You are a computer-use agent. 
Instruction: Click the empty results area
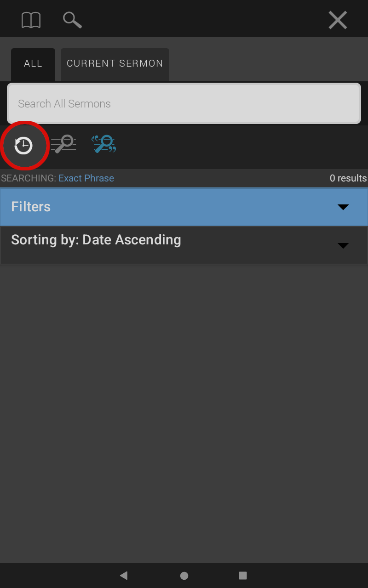(x=184, y=413)
